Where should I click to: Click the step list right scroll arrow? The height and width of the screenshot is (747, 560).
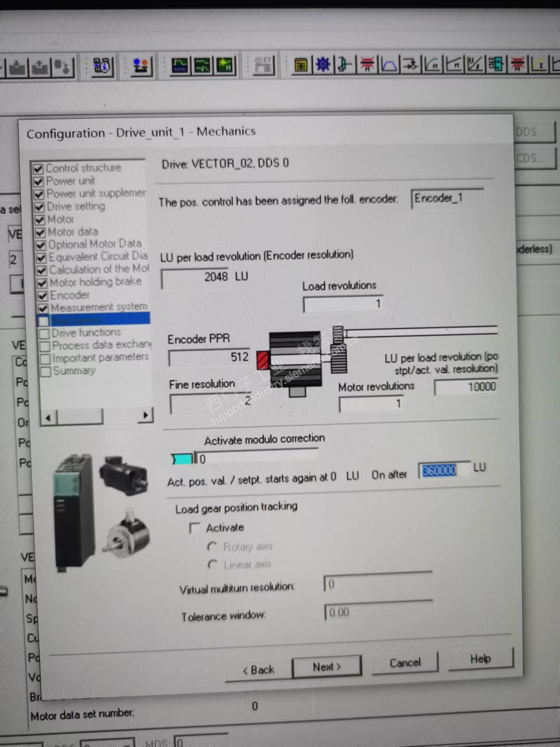point(145,415)
